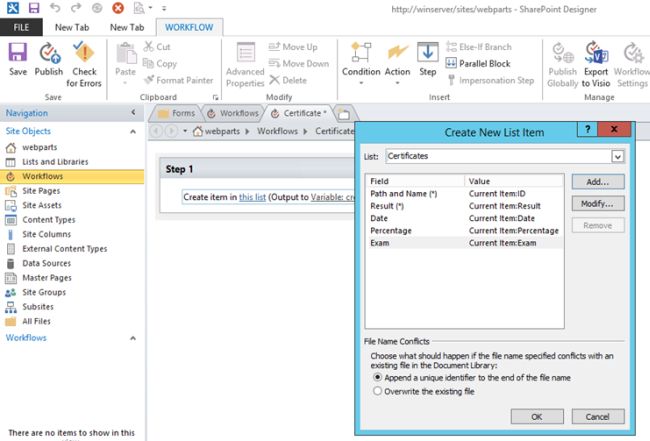The width and height of the screenshot is (650, 441).
Task: Click the Save icon in the ribbon
Action: pyautogui.click(x=18, y=59)
